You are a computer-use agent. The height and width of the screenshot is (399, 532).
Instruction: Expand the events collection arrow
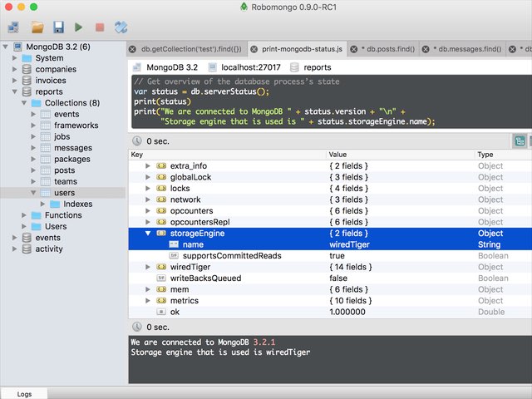[x=33, y=114]
